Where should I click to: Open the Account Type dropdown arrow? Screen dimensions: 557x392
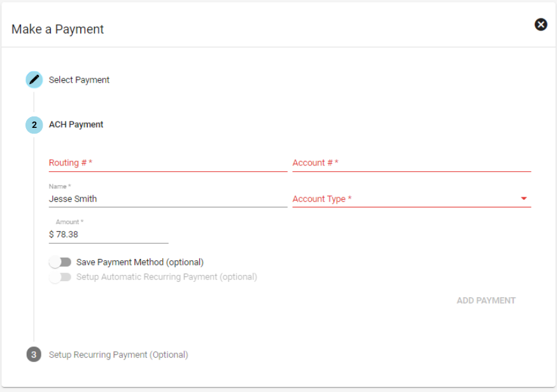coord(524,199)
